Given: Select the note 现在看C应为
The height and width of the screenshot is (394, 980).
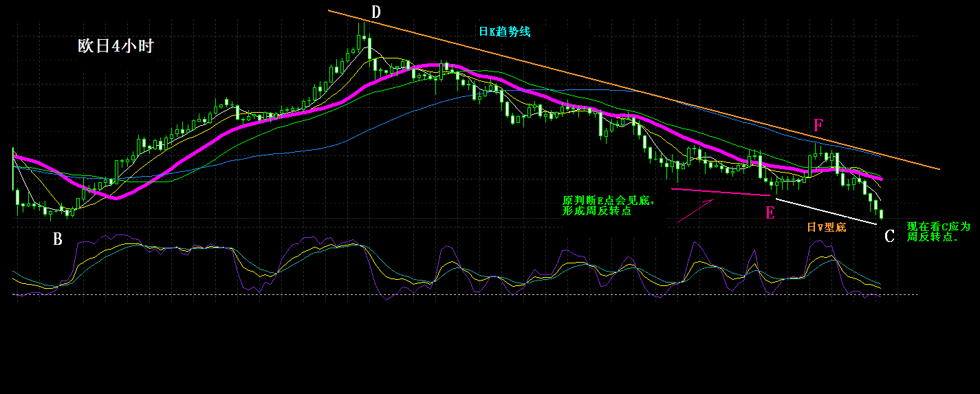Looking at the screenshot, I should [938, 226].
